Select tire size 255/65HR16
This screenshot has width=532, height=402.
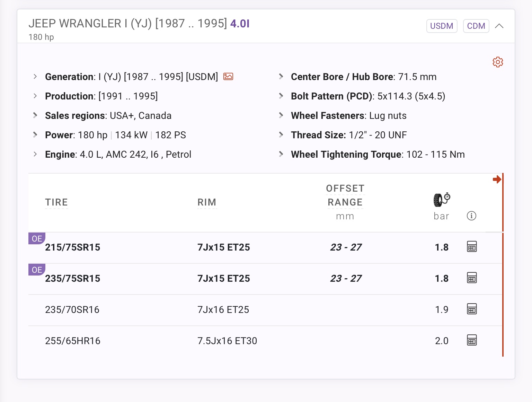coord(73,341)
